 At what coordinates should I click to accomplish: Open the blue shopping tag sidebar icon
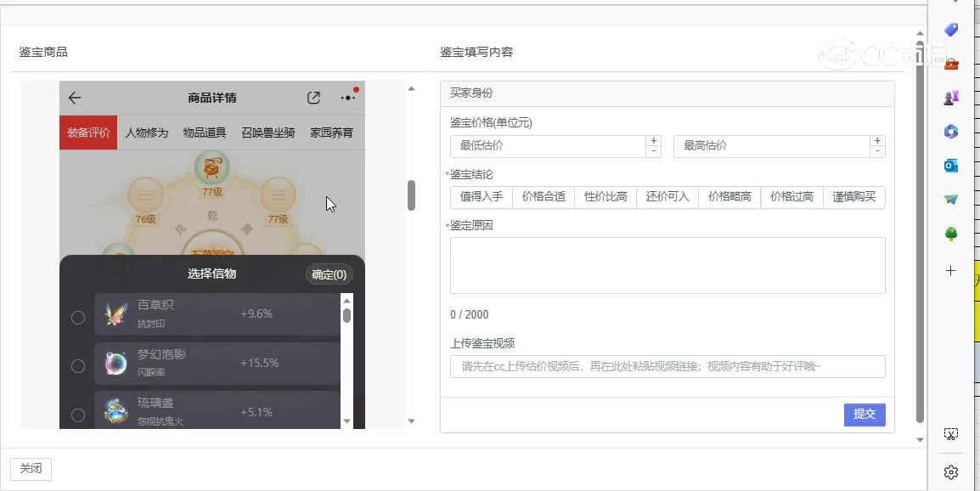950,30
